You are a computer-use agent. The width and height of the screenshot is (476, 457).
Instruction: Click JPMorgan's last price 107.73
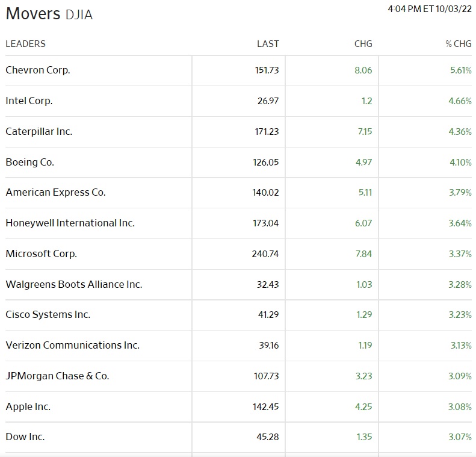coord(267,376)
